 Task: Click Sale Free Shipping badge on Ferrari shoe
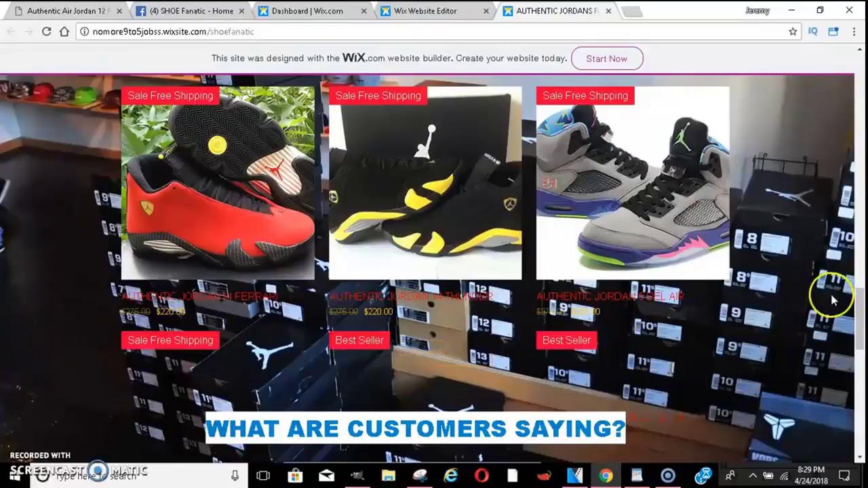170,96
